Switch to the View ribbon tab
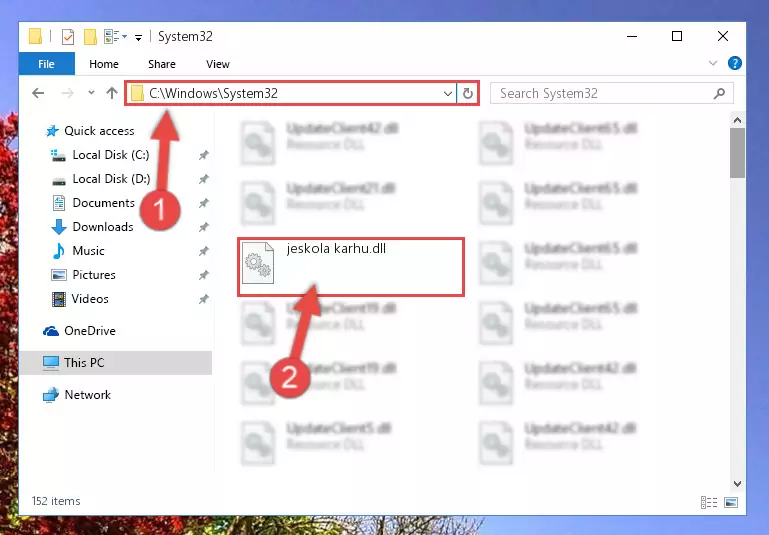 click(218, 64)
